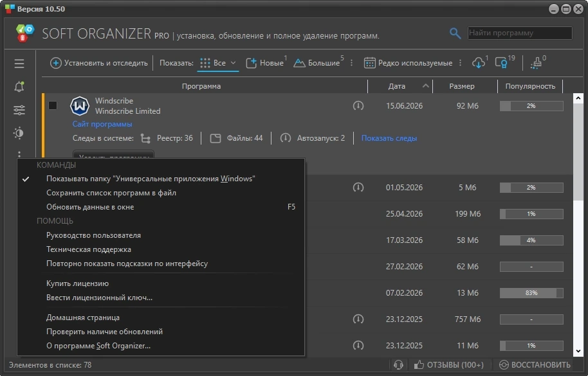
Task: Show Редко используемые programs filter
Action: 408,63
